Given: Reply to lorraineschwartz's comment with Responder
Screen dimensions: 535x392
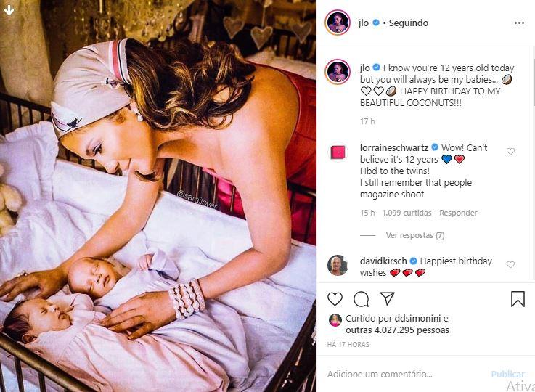Looking at the screenshot, I should tap(458, 213).
